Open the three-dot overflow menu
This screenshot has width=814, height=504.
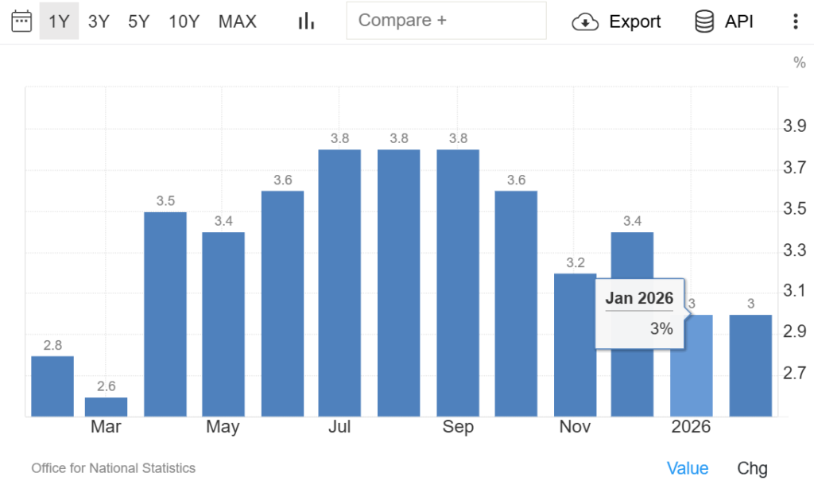pos(796,21)
